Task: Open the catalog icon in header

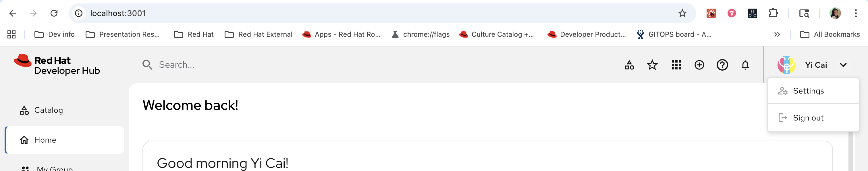Action: [x=629, y=65]
